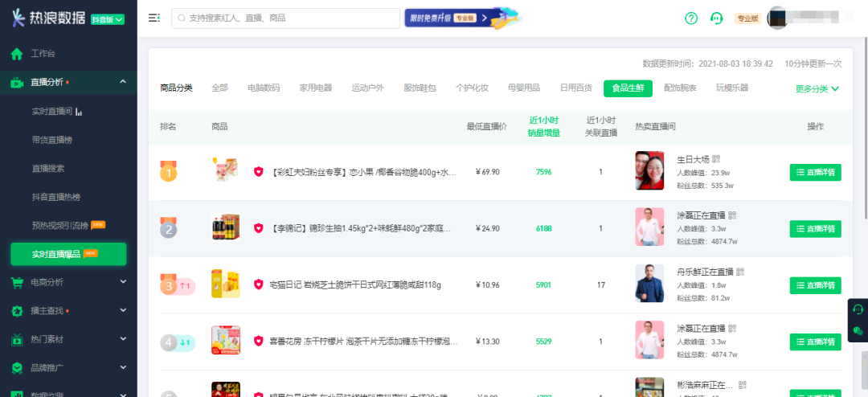Image resolution: width=868 pixels, height=397 pixels.
Task: Toggle the sidebar collapse menu icon
Action: (154, 18)
